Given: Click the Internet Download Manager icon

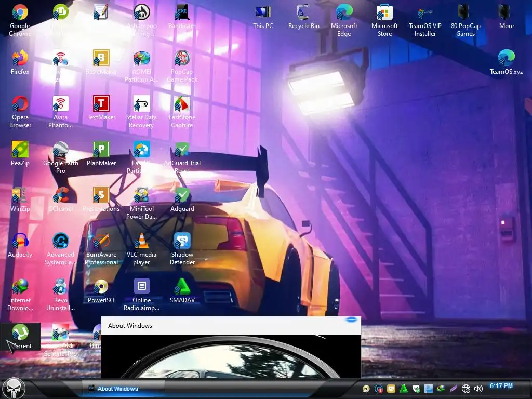Looking at the screenshot, I should (x=20, y=287).
